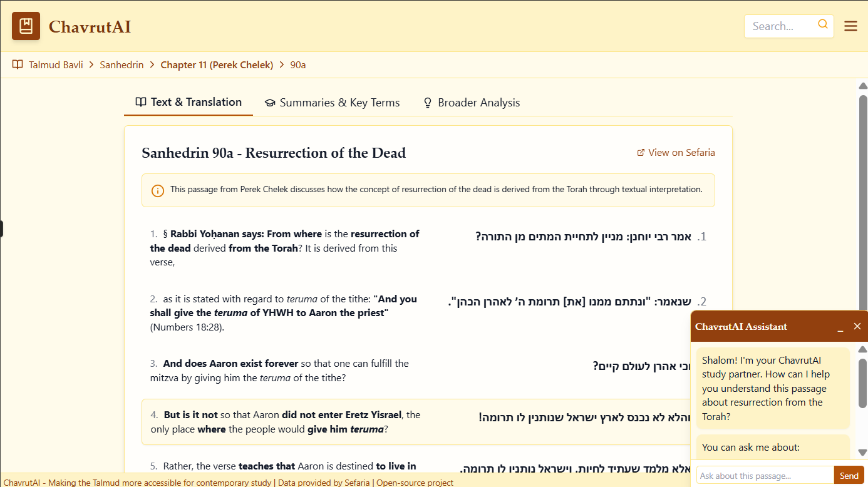Open the hamburger menu icon
Image resolution: width=868 pixels, height=487 pixels.
850,26
